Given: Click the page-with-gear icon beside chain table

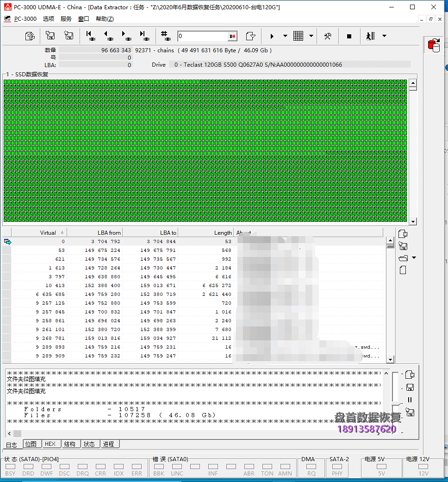Looking at the screenshot, I should coord(403,234).
